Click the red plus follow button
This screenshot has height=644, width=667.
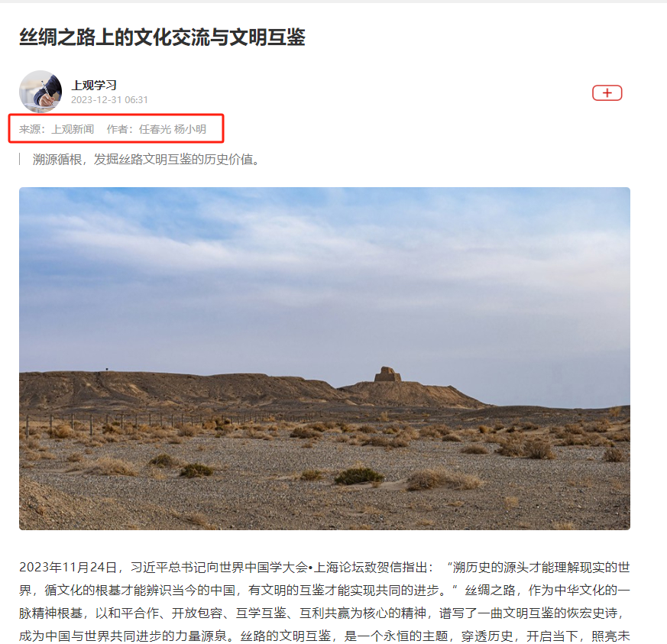tap(607, 92)
